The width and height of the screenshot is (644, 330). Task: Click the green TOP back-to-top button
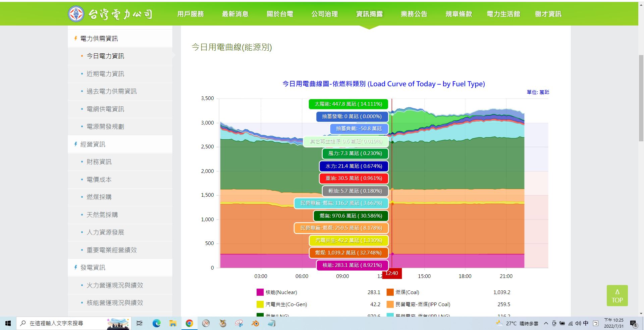(x=617, y=296)
